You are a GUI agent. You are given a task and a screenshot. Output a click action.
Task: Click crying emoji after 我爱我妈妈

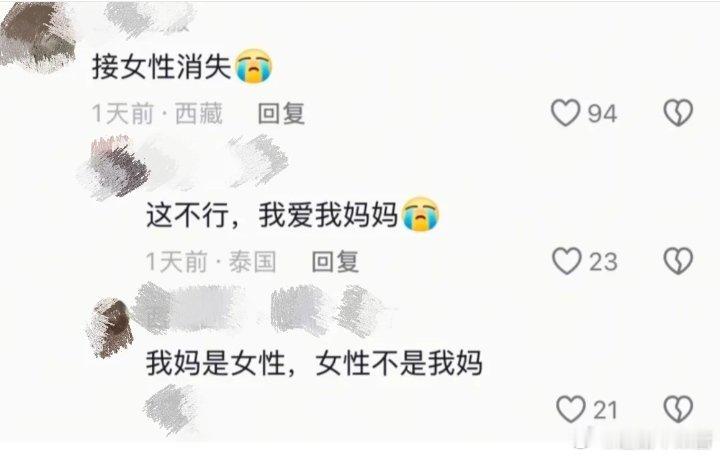pyautogui.click(x=420, y=214)
